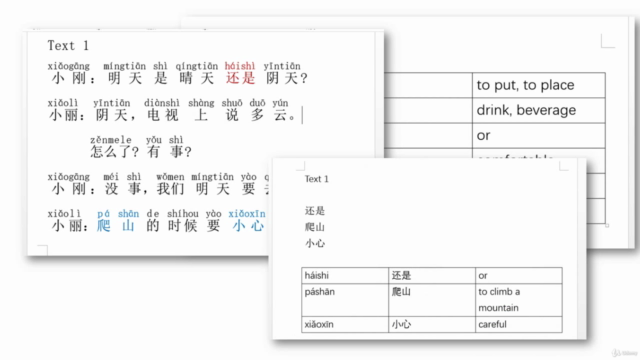Select the blue character 爬 in the left document
This screenshot has height=360, width=640.
click(103, 225)
